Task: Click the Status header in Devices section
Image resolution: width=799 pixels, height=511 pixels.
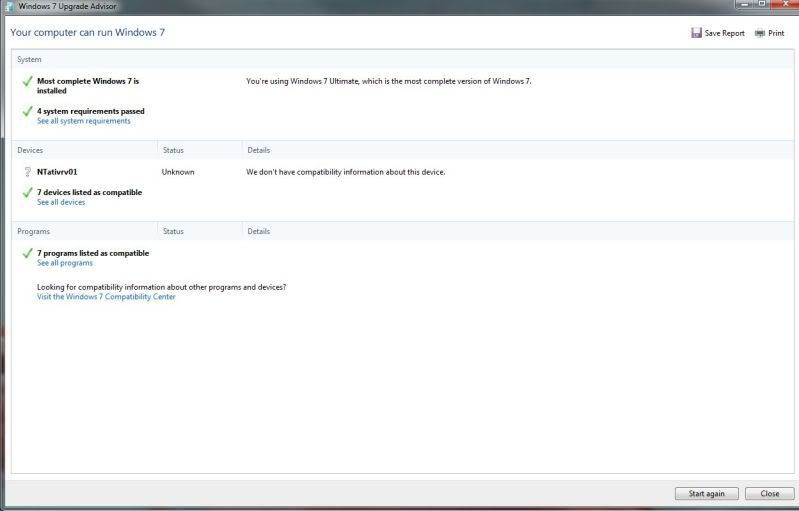Action: pos(173,150)
